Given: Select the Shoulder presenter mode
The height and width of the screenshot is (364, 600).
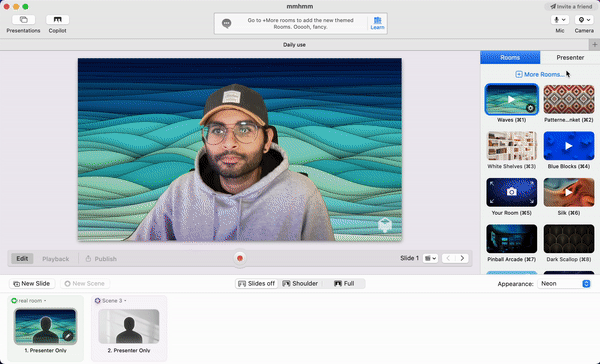Looking at the screenshot, I should pos(300,284).
